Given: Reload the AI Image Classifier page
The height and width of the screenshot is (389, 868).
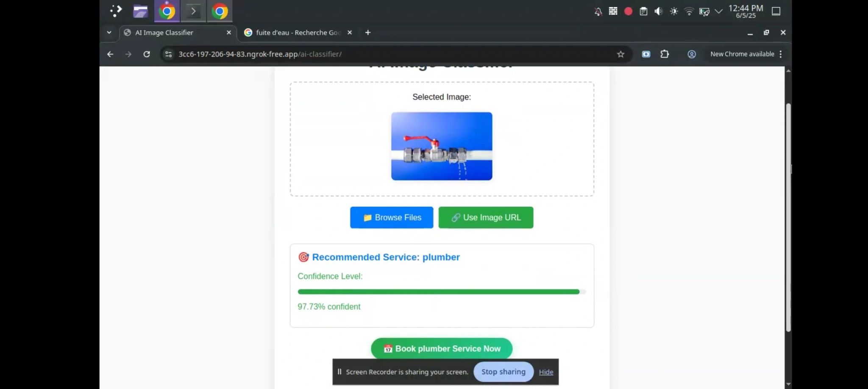Looking at the screenshot, I should [147, 54].
